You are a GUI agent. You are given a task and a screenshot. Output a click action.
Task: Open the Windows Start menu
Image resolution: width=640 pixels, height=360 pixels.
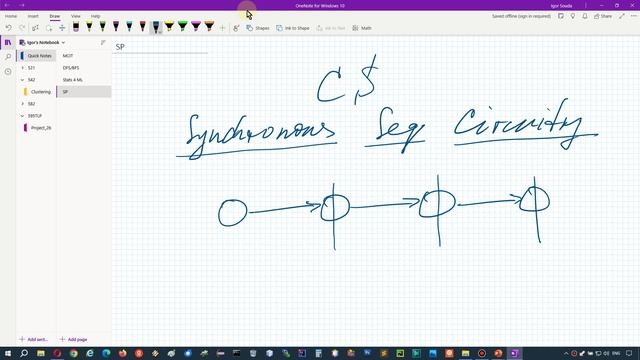[x=8, y=353]
